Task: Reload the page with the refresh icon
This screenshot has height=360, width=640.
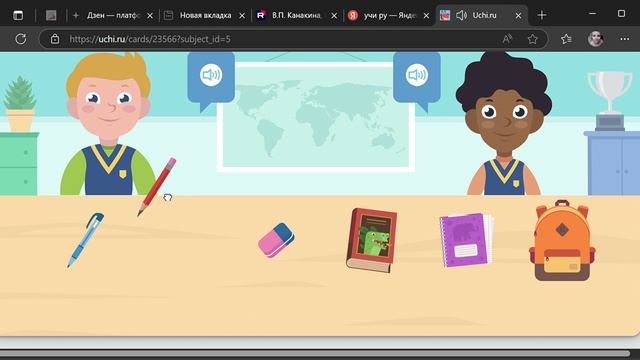Action: point(21,39)
